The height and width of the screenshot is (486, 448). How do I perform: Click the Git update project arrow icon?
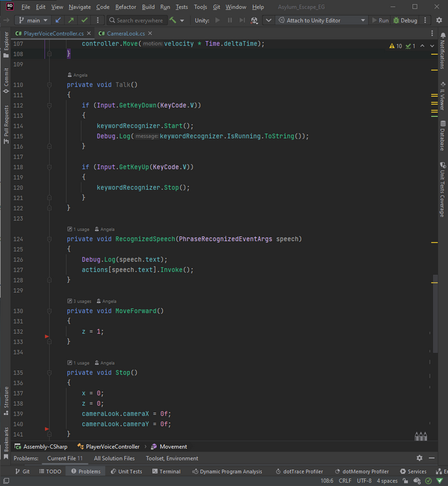[x=58, y=20]
